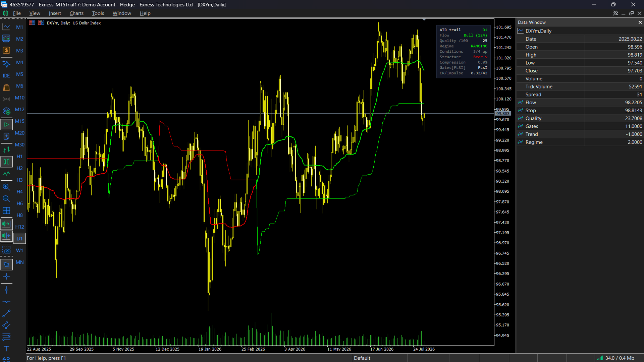Open the Tools menu
The width and height of the screenshot is (644, 362).
click(98, 13)
